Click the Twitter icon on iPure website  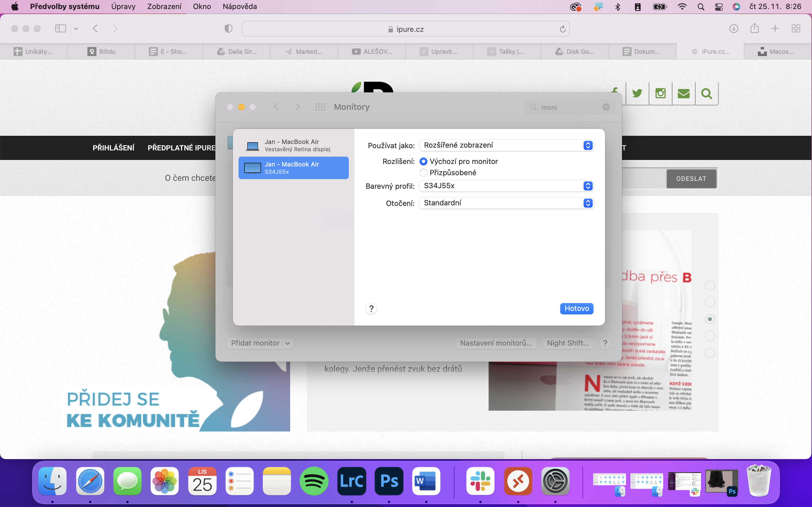pyautogui.click(x=637, y=94)
